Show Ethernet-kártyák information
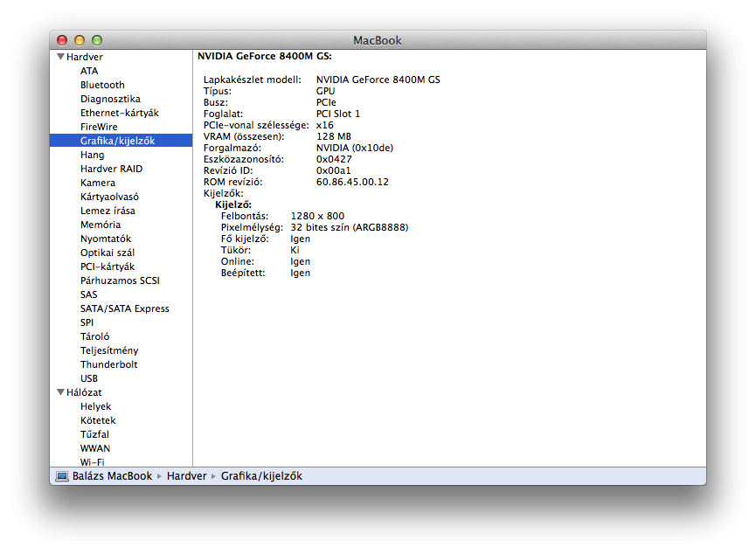The image size is (756, 554). pos(119,113)
